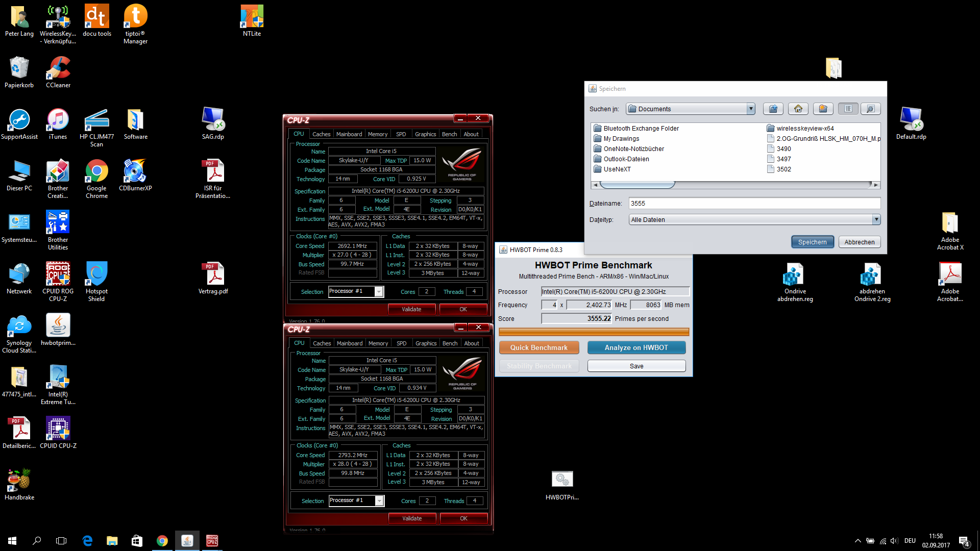The height and width of the screenshot is (551, 980).
Task: Select Papierkorb recycle bin icon
Action: (x=19, y=72)
